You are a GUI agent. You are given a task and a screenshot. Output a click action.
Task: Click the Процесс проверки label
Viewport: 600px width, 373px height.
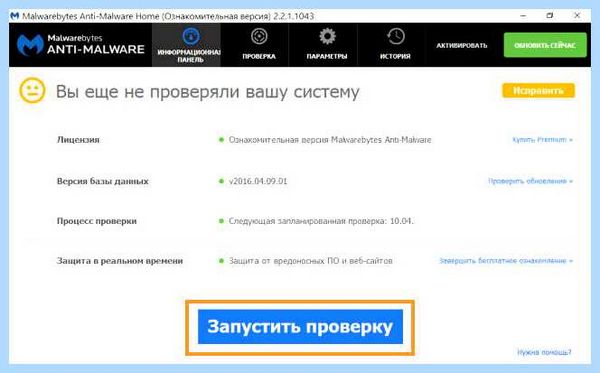pos(97,221)
